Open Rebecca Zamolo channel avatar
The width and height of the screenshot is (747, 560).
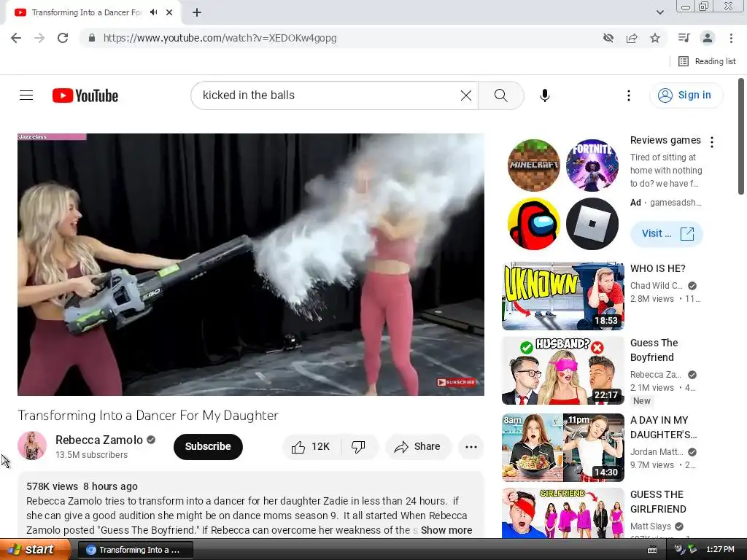tap(32, 446)
